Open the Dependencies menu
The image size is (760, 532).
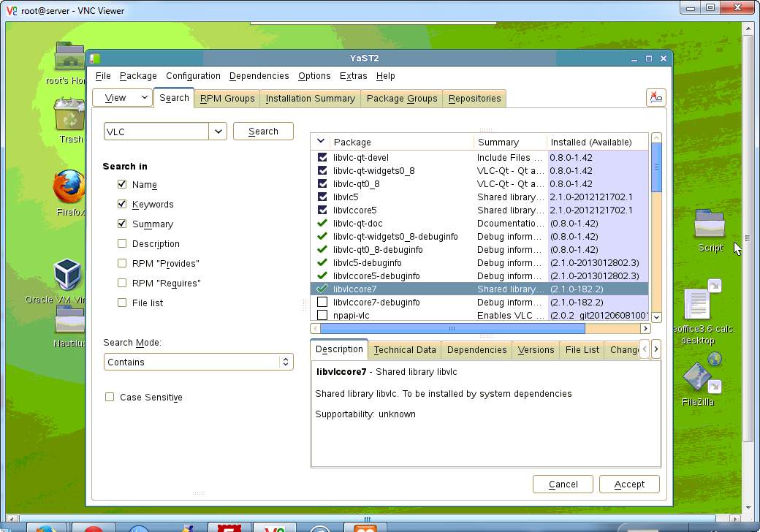(259, 75)
